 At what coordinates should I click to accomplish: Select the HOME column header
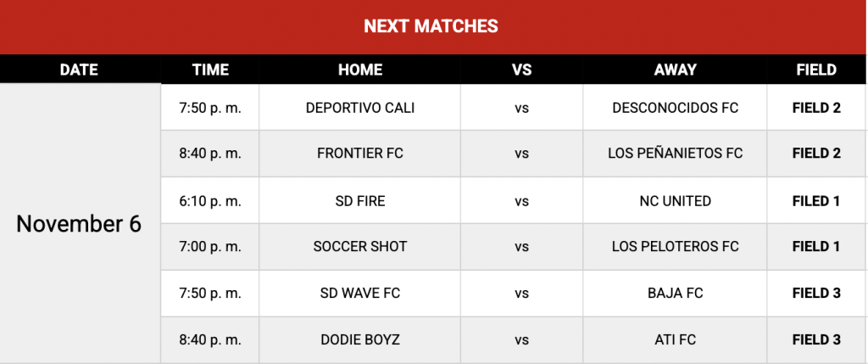(x=360, y=70)
